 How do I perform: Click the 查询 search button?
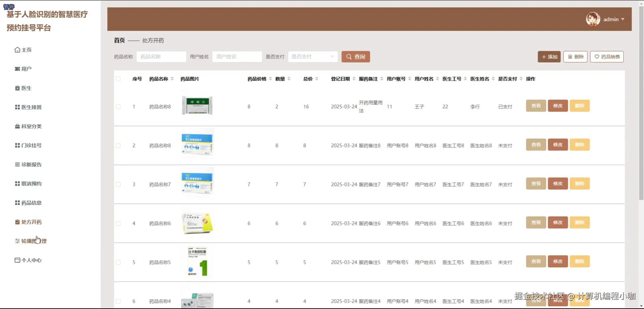pyautogui.click(x=356, y=57)
